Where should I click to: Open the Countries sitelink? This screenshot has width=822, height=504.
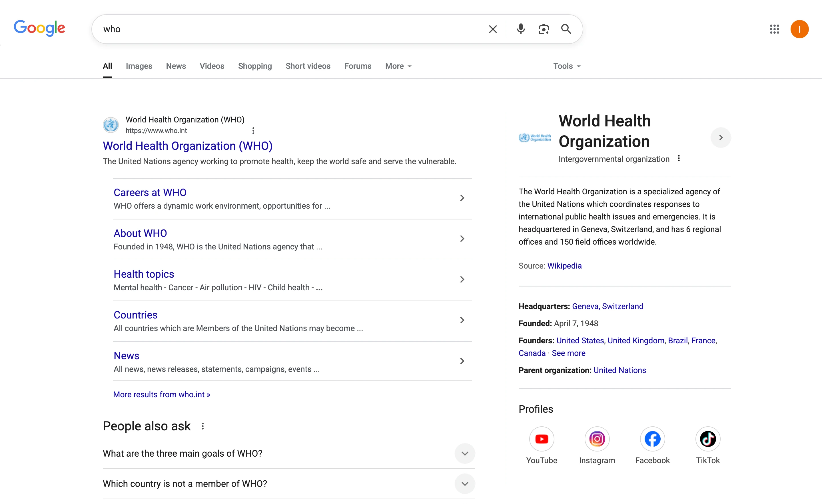(135, 315)
